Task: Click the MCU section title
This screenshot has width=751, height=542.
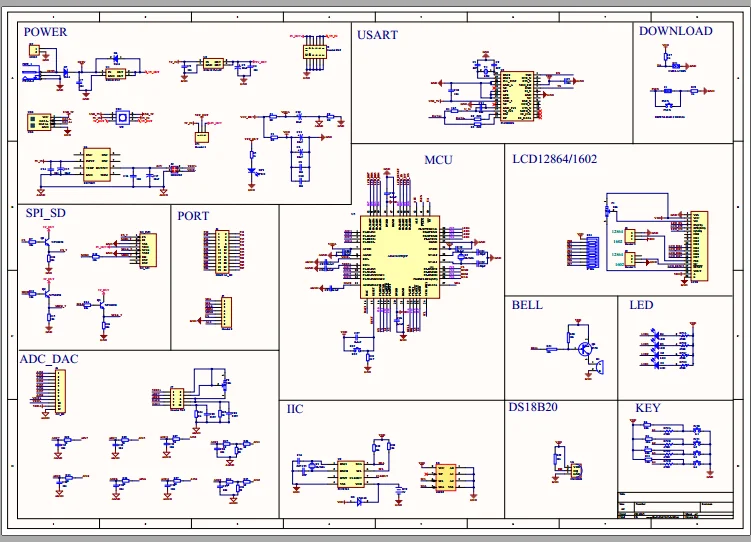Action: (438, 160)
